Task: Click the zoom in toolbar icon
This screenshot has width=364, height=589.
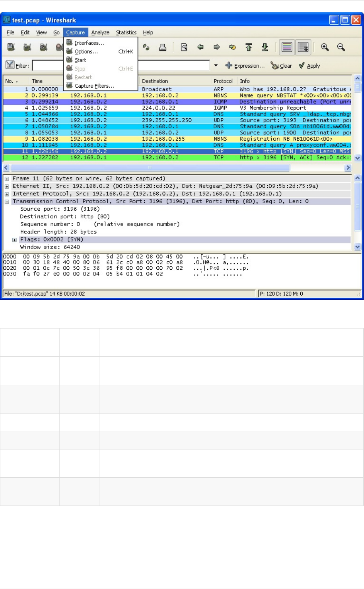Action: point(325,47)
